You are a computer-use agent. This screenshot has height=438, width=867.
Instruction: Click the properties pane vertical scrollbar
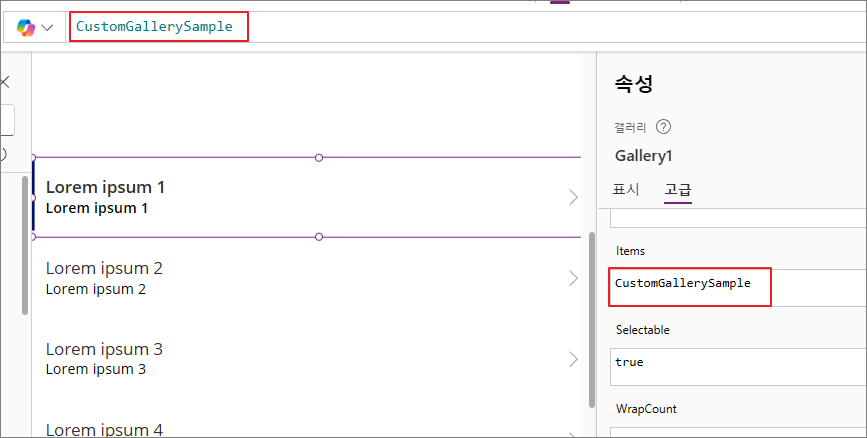[592, 320]
